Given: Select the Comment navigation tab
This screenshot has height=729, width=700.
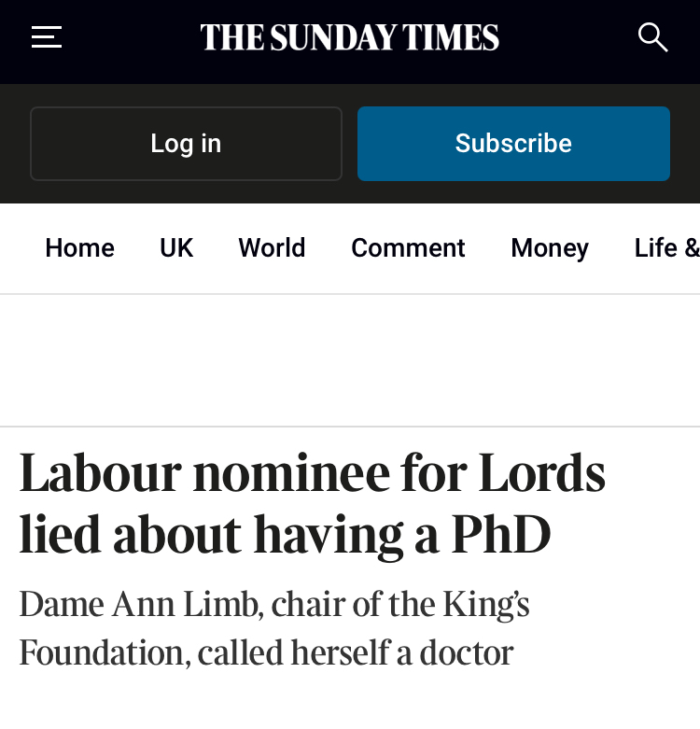Looking at the screenshot, I should point(408,248).
